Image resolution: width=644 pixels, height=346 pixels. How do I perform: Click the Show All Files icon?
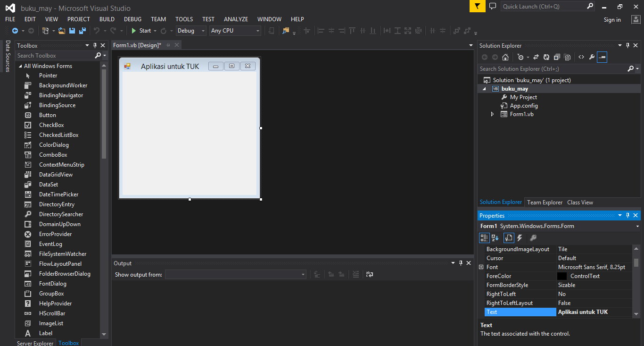tap(567, 57)
